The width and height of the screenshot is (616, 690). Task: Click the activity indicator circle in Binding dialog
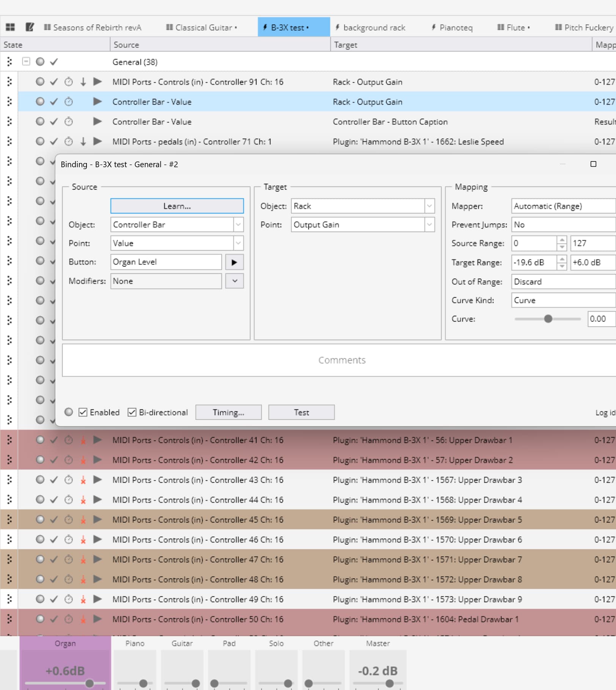(69, 412)
